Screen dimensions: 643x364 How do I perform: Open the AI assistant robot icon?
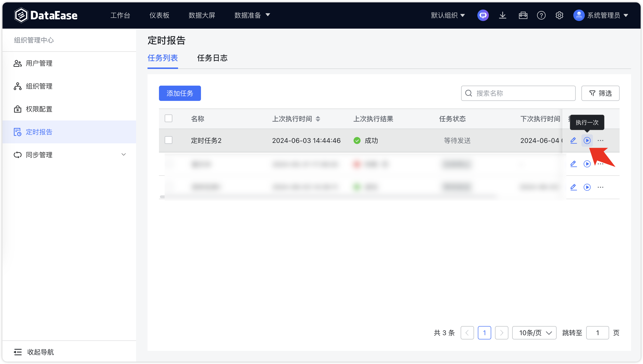click(483, 15)
